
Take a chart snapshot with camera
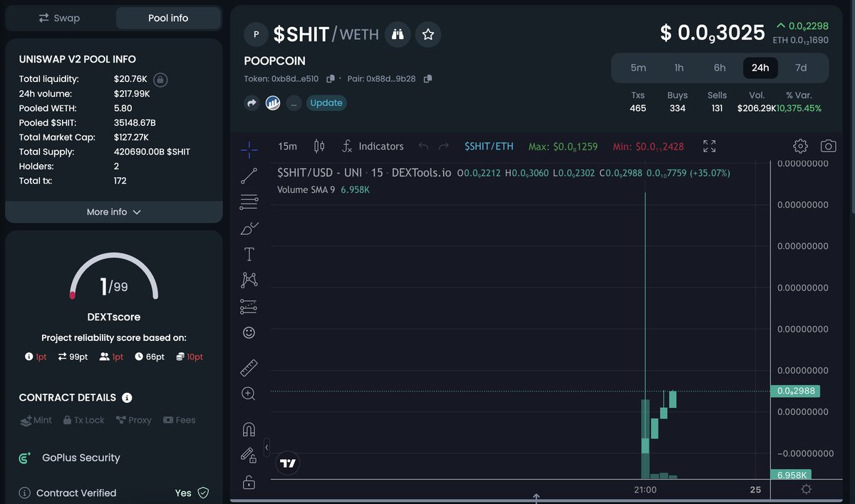[x=828, y=146]
